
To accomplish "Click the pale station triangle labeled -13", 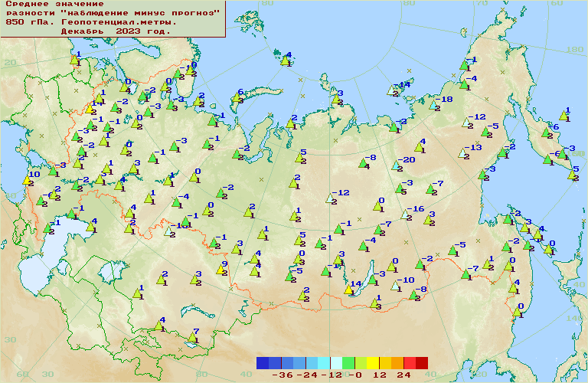I will 462,153.
